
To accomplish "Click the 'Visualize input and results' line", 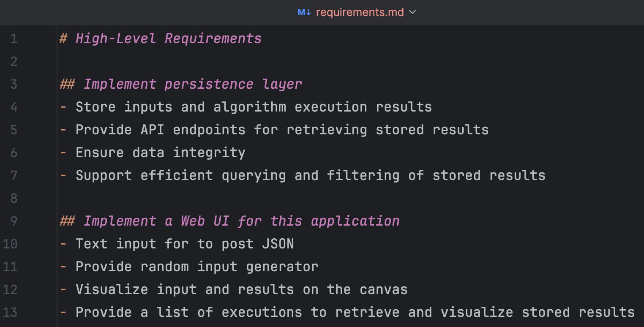I will pyautogui.click(x=241, y=289).
